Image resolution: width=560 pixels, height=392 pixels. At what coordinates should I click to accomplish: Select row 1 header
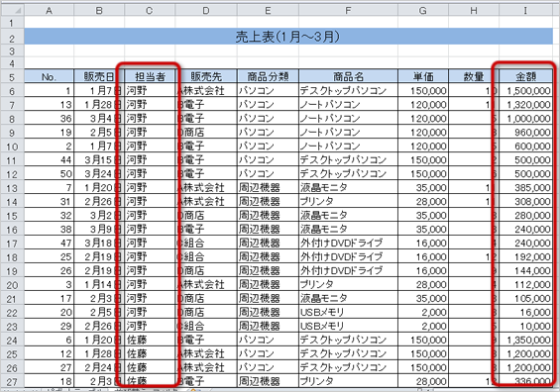[x=12, y=23]
